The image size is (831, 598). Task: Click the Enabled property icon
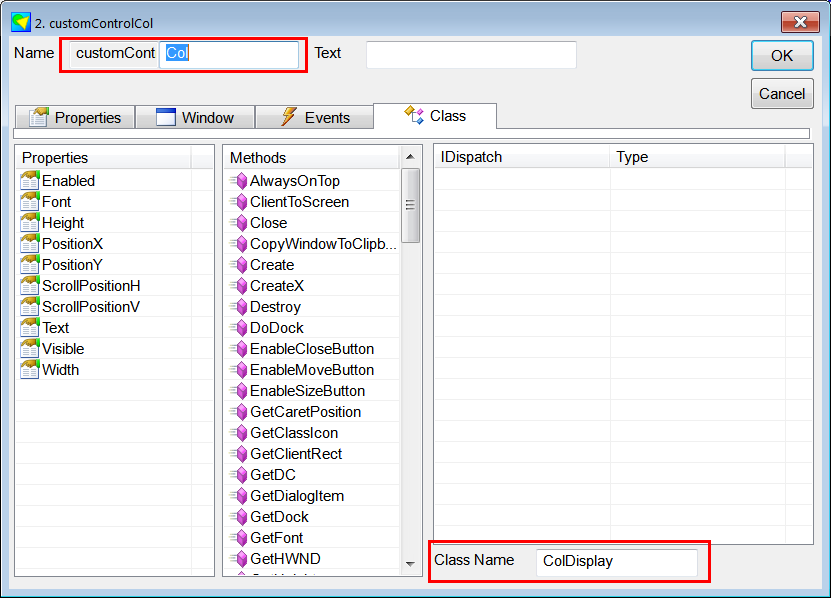30,181
